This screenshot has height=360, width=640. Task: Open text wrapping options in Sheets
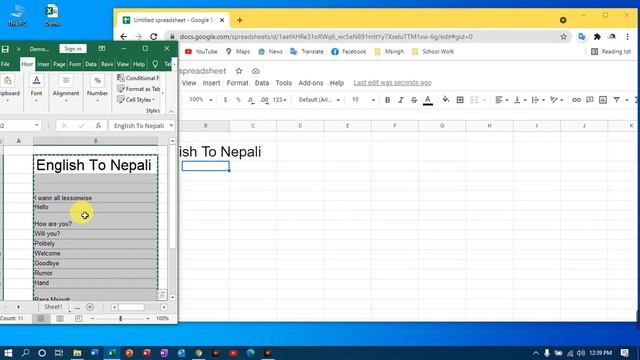coord(538,100)
